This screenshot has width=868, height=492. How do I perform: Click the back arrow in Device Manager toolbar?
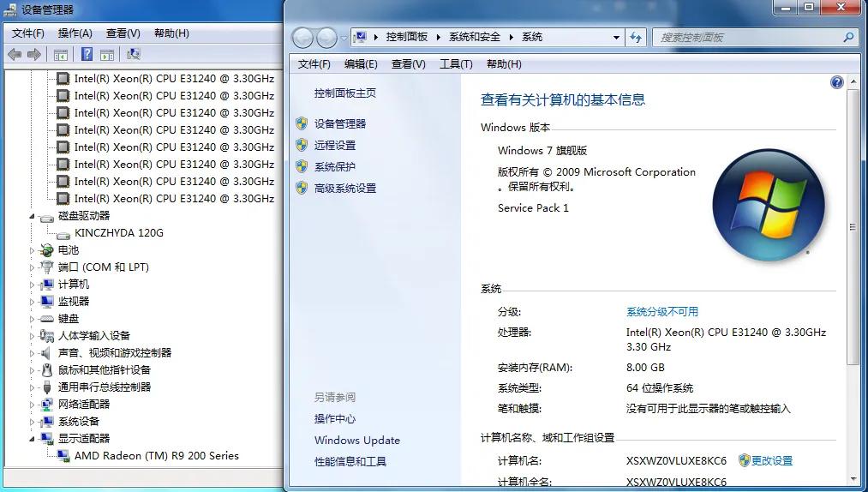(15, 54)
